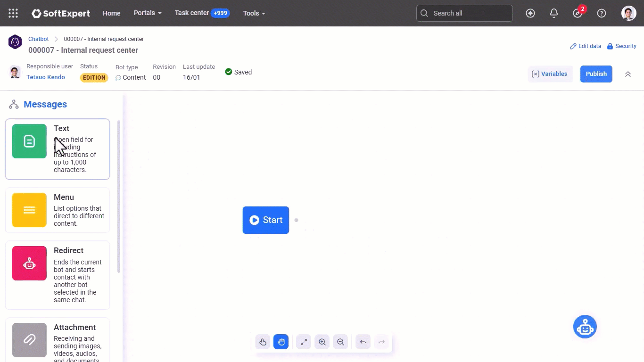Click the Chatbot module icon
The image size is (644, 362).
click(x=15, y=42)
